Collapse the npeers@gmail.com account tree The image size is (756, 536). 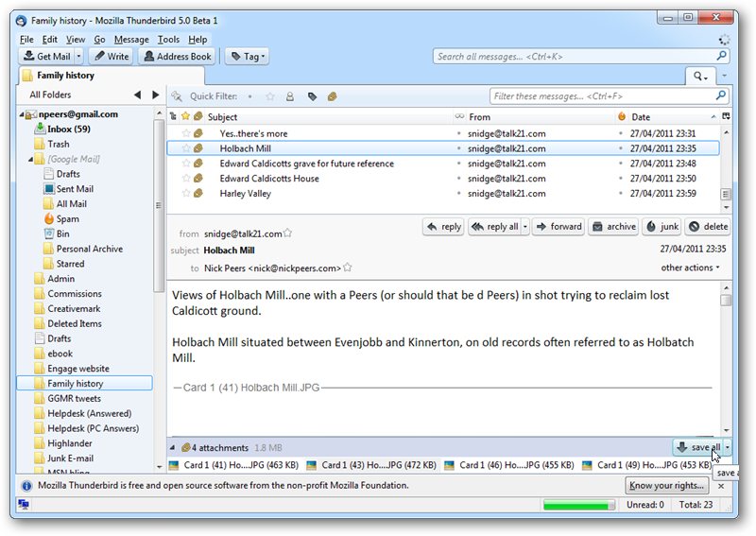pos(22,114)
